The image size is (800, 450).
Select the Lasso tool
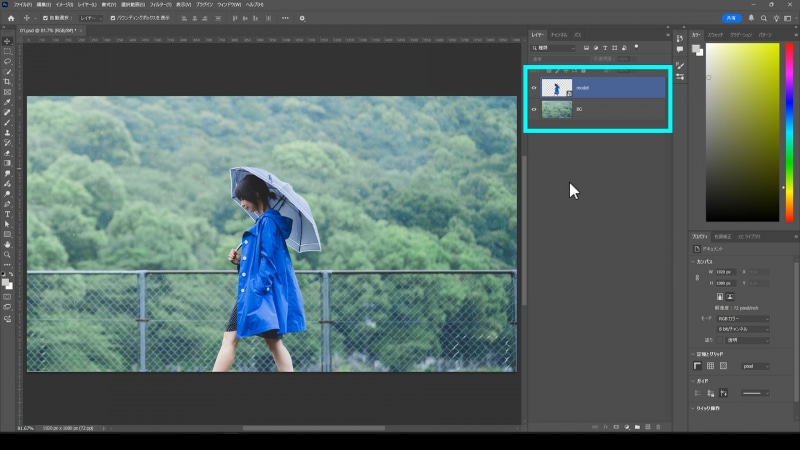(8, 62)
